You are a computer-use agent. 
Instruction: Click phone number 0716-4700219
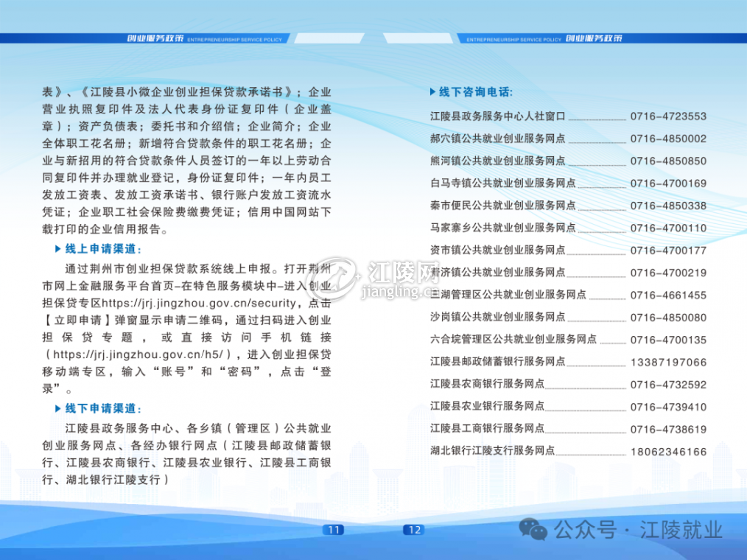[x=668, y=273]
